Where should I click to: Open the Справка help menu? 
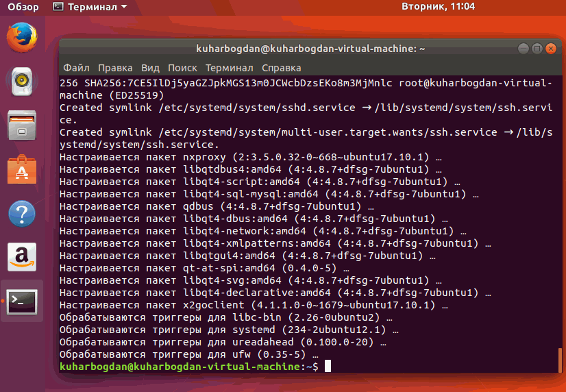(281, 68)
